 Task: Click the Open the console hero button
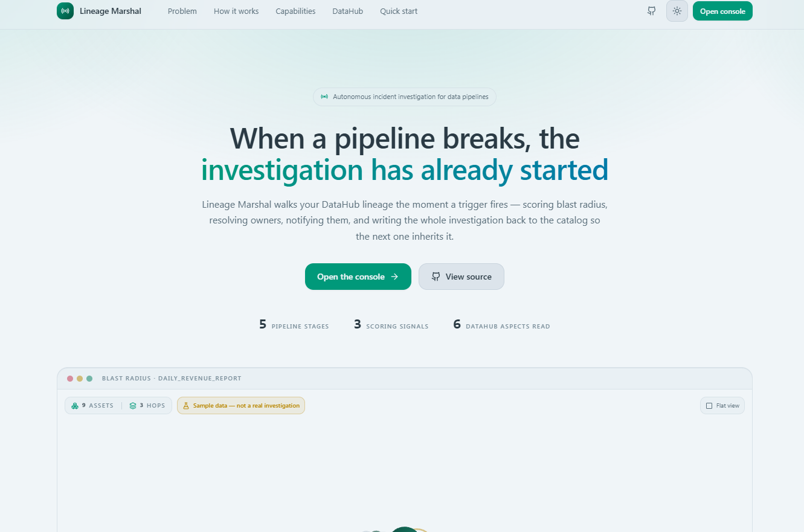358,277
